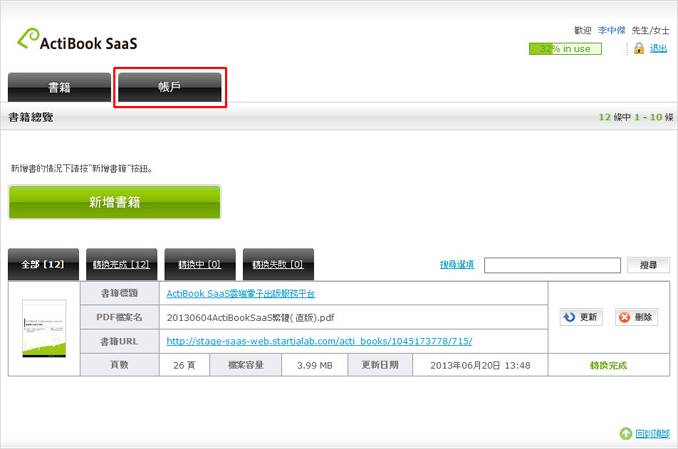The image size is (678, 449).
Task: Click the ActiBook SaaS logo
Action: pos(77,39)
